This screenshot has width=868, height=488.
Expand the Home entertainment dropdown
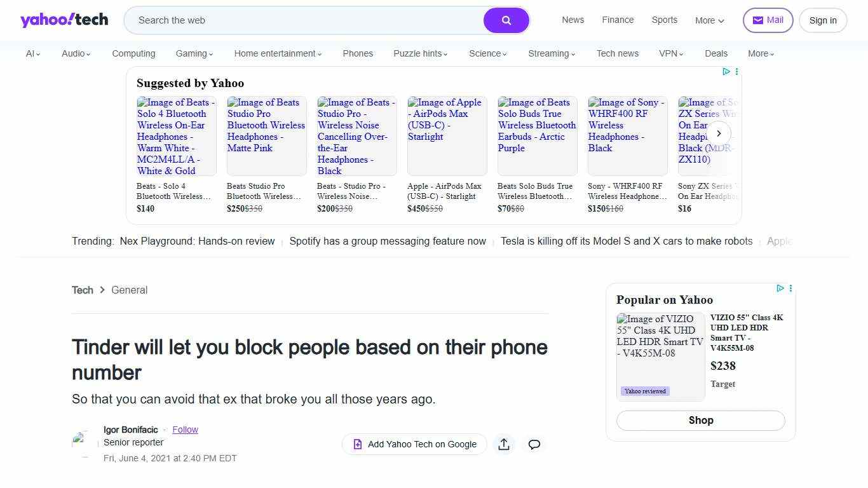(x=276, y=53)
